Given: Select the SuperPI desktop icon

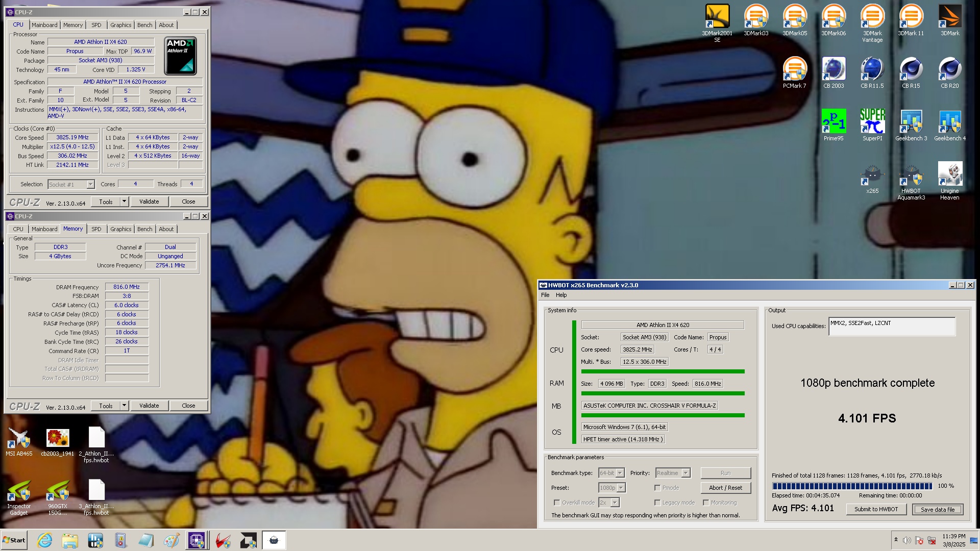Looking at the screenshot, I should click(872, 125).
